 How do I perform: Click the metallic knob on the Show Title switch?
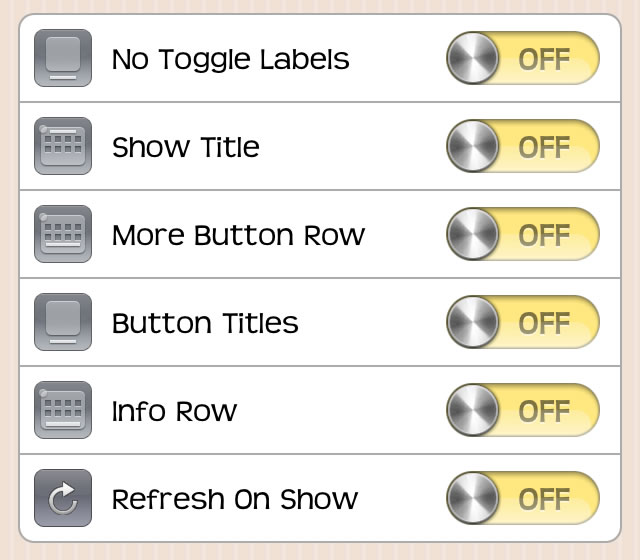(x=473, y=146)
